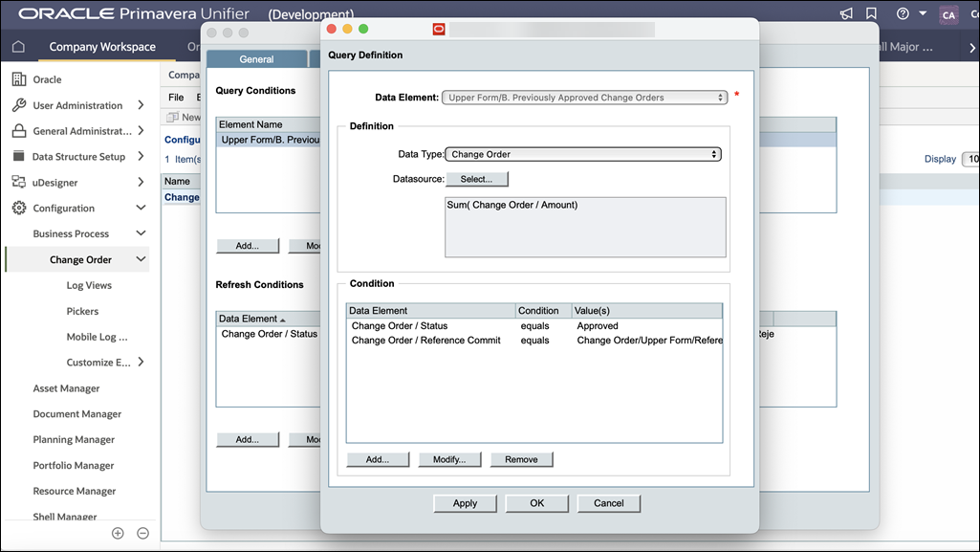Open General Administration using its lock icon
The width and height of the screenshot is (980, 552).
(19, 130)
